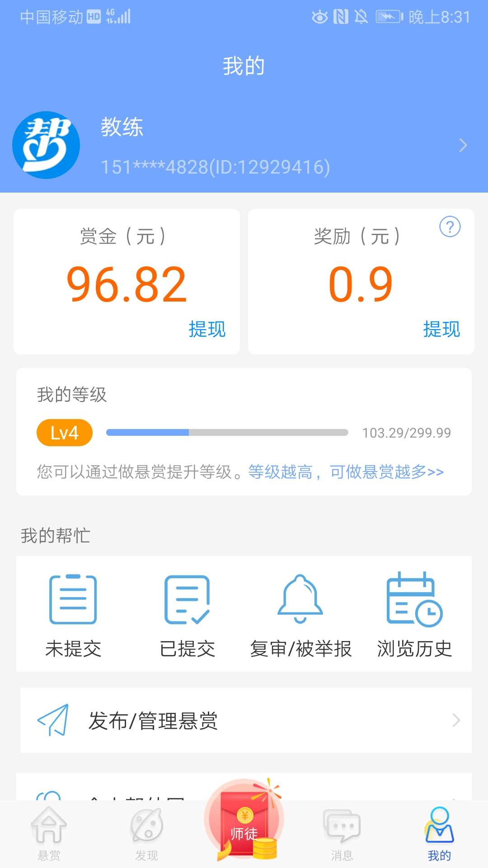Tap the 赏金 amount 96.82

[x=127, y=284]
